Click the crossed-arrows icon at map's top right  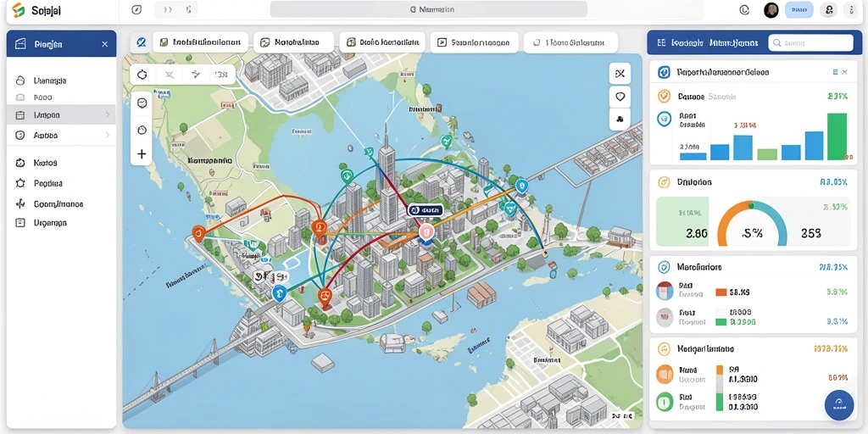click(x=620, y=74)
